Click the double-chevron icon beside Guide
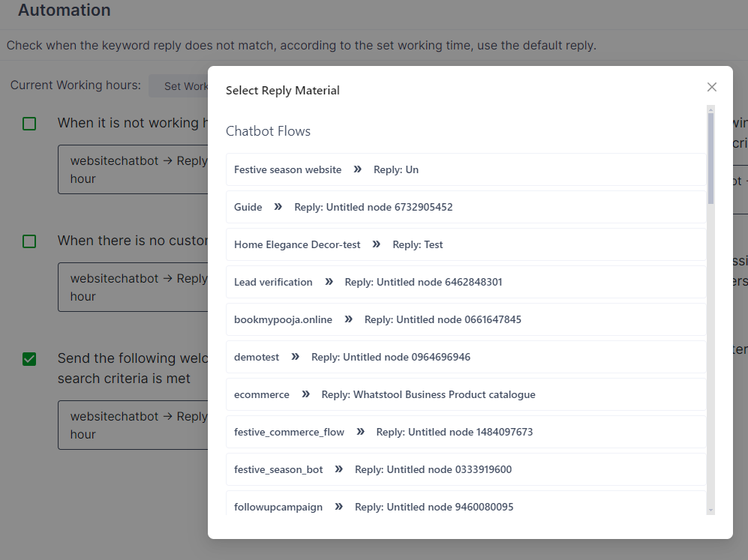 click(x=278, y=207)
